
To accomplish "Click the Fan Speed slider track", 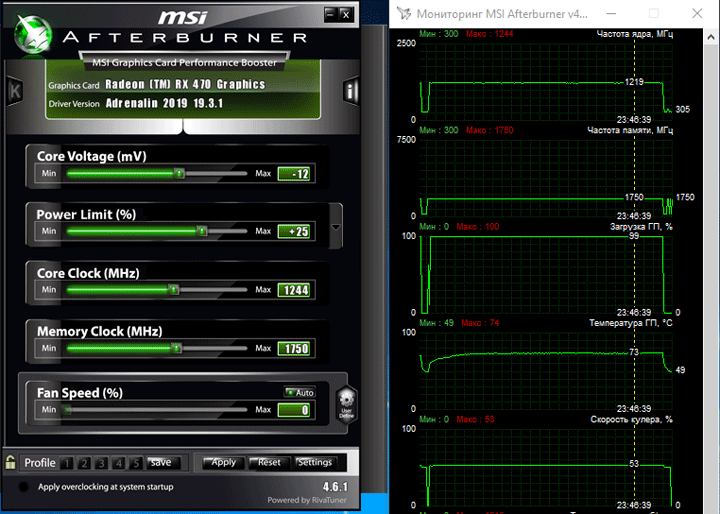I will coord(157,410).
